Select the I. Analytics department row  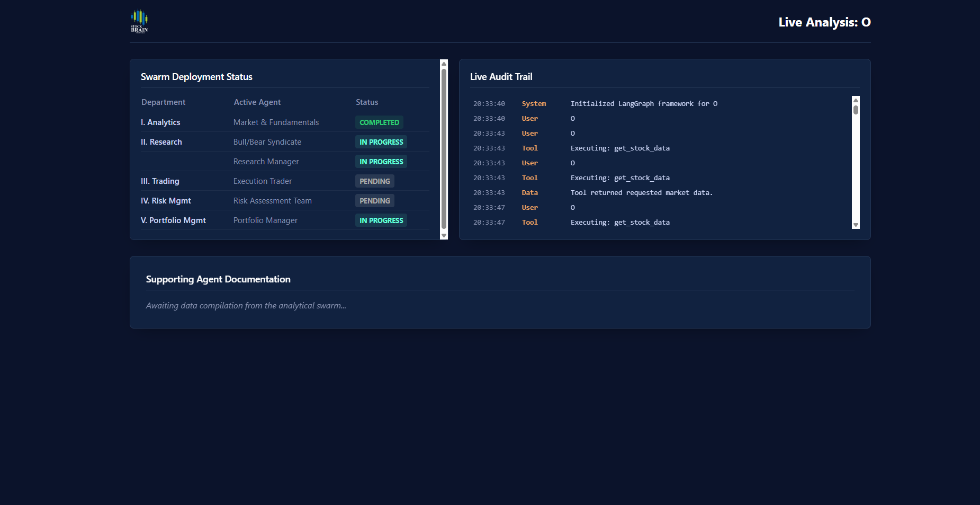(x=285, y=122)
